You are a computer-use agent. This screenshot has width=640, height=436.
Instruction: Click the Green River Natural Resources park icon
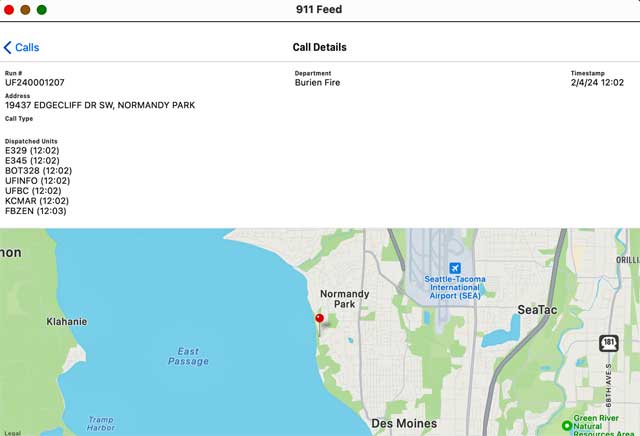[567, 425]
